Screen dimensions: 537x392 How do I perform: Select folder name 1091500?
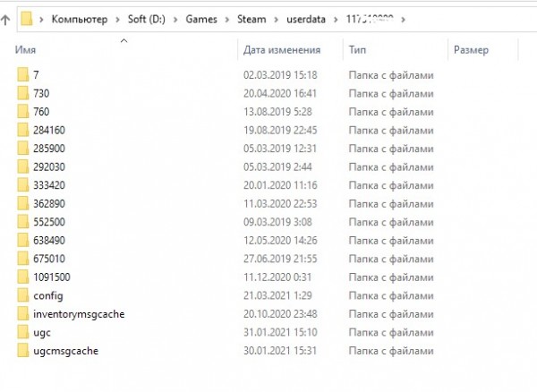click(x=52, y=277)
